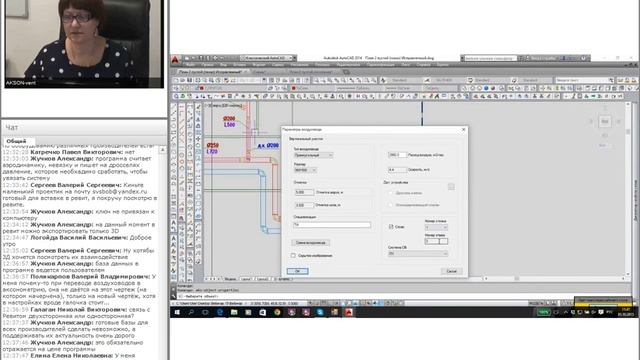Click red layer color swatch in layer toolbar
Image resolution: width=640 pixels, height=360 pixels.
pyautogui.click(x=202, y=88)
